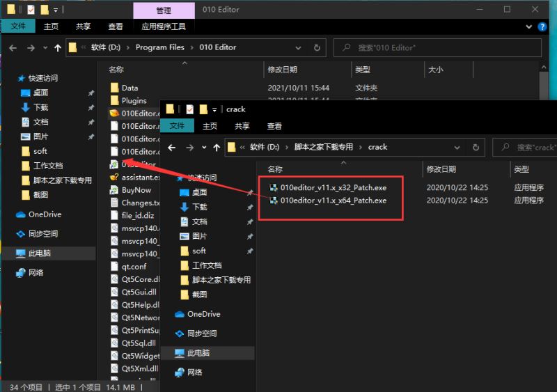557x392 pixels.
Task: Go up one folder in crack window
Action: coord(217,148)
